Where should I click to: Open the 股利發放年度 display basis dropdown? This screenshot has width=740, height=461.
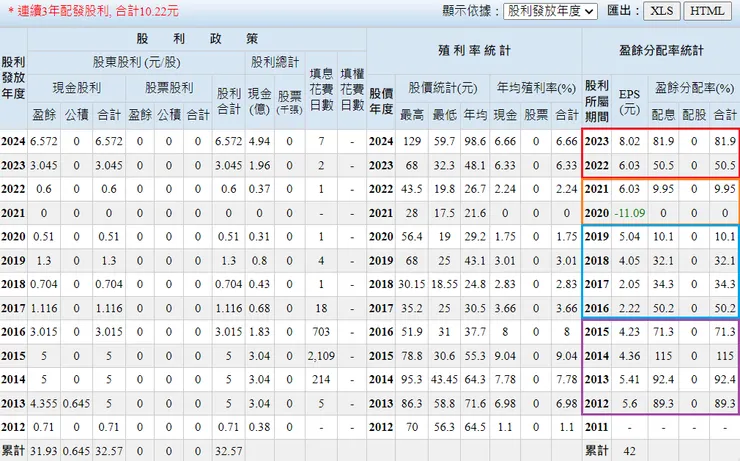point(550,11)
